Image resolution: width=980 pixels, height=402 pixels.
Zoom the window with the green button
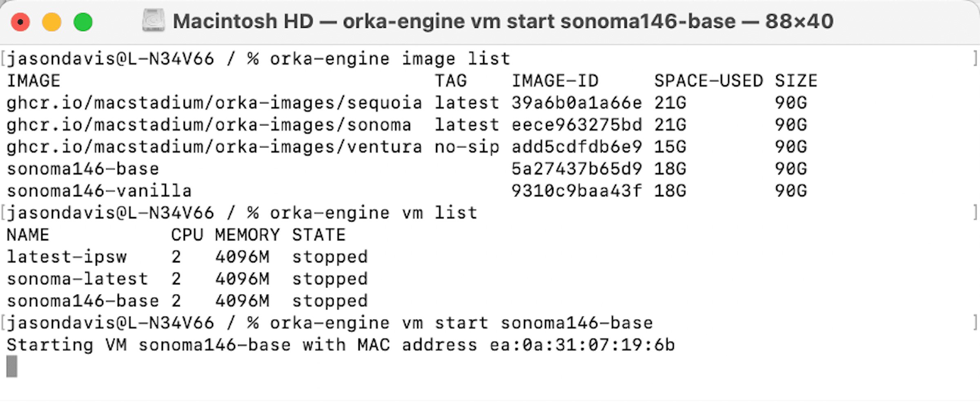(x=83, y=22)
